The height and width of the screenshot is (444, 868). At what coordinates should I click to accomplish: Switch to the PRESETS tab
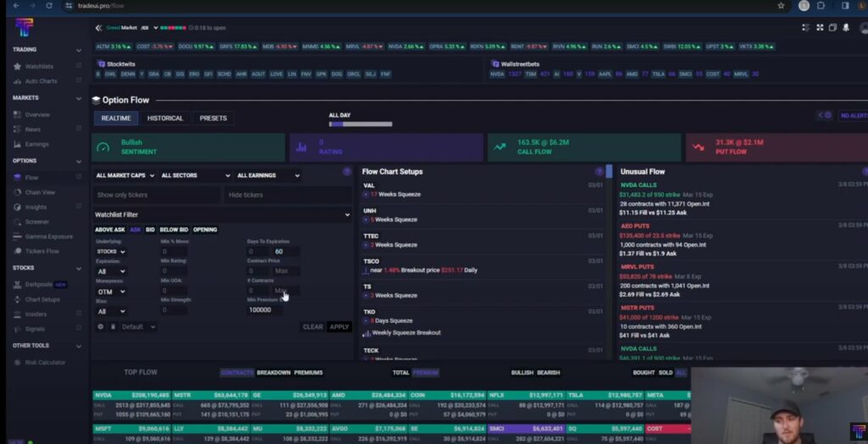[213, 118]
